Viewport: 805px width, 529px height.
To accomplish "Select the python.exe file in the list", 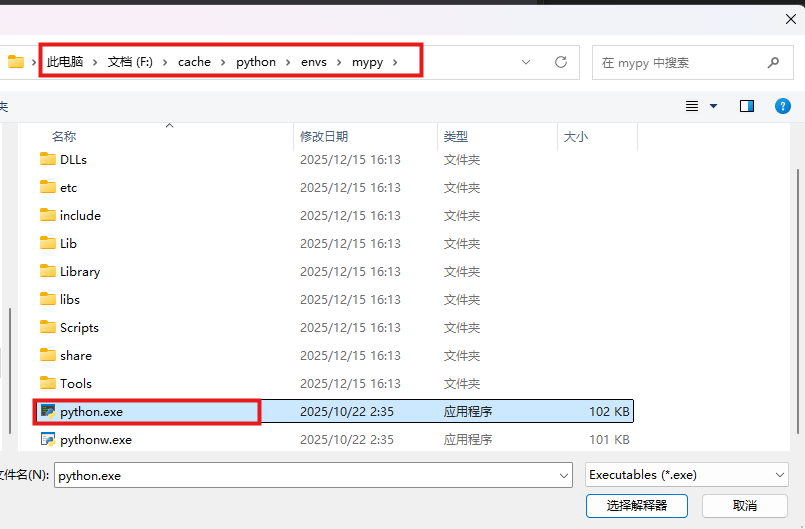I will pyautogui.click(x=91, y=411).
